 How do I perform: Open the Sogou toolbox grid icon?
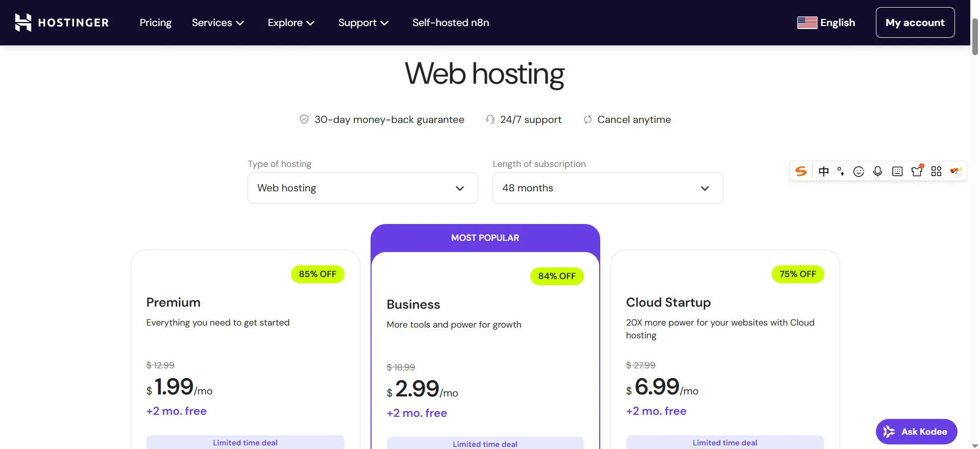pyautogui.click(x=936, y=171)
